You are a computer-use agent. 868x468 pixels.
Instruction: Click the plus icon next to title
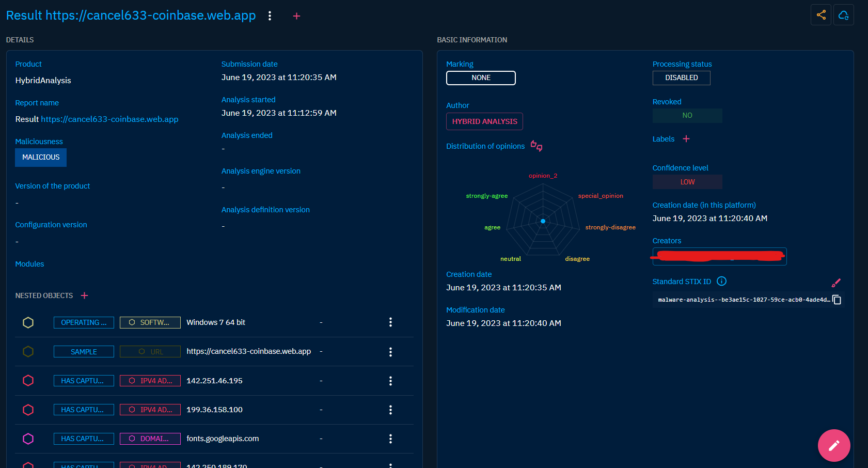(x=296, y=16)
